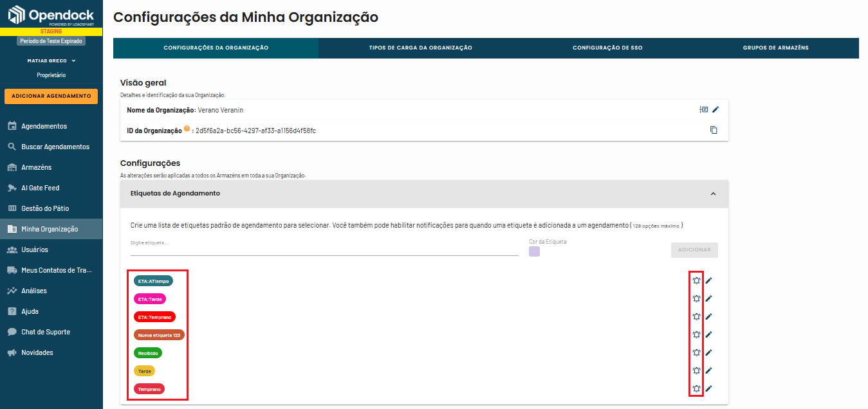Viewport: 868px width, 409px height.
Task: Edit the Nueva etiqueta 123 tag
Action: click(x=708, y=334)
